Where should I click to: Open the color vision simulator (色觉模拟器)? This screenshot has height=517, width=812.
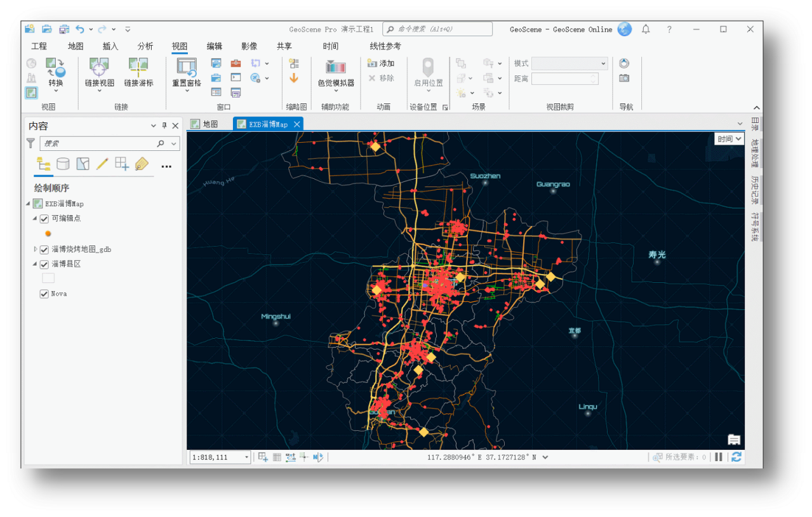pos(335,67)
